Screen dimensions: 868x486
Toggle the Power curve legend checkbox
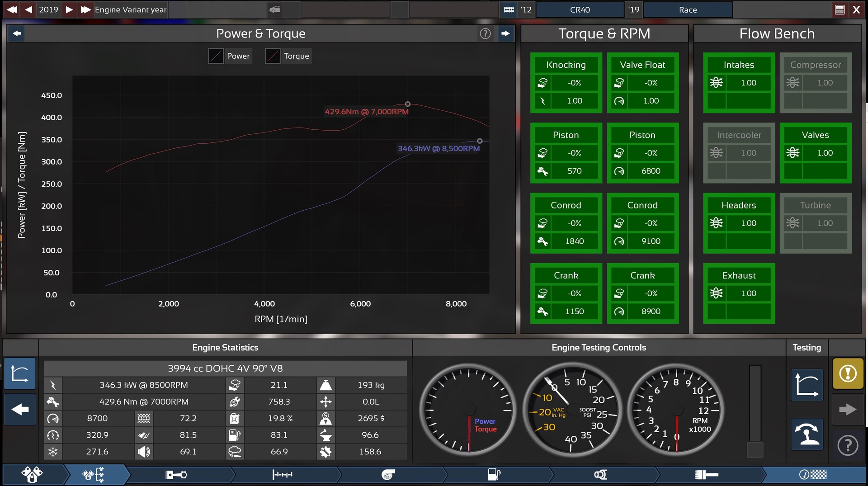pyautogui.click(x=216, y=56)
